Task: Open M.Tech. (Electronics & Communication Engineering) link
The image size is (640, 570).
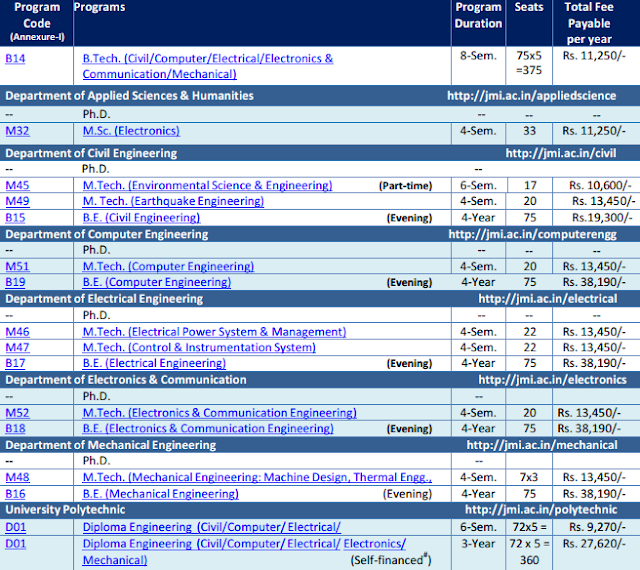Action: coord(220,413)
